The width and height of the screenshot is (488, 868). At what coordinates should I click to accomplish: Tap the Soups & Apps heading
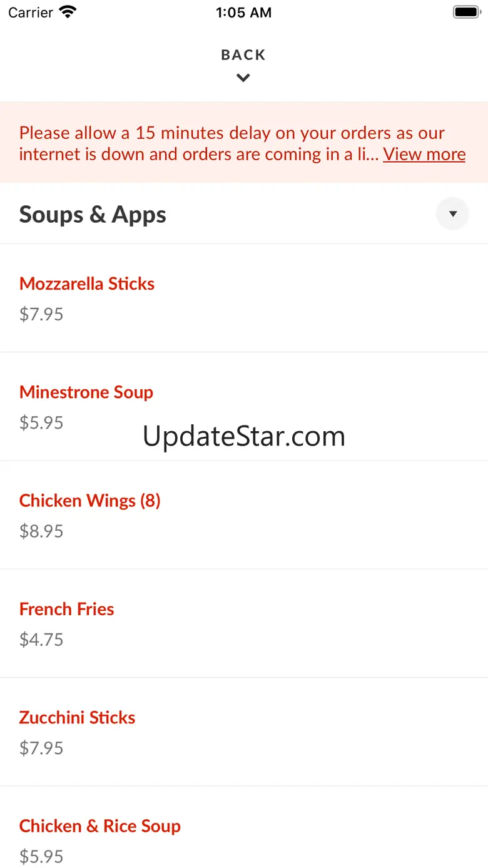[93, 215]
